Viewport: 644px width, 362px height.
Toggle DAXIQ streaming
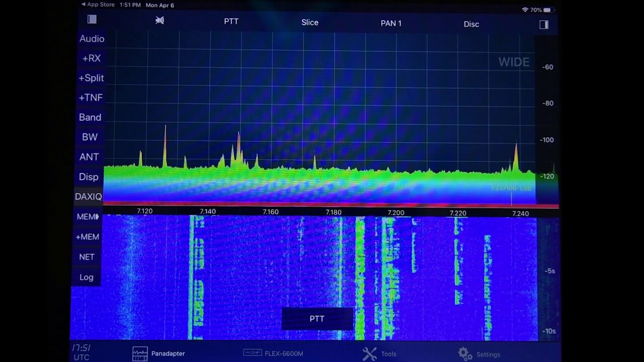pos(88,197)
